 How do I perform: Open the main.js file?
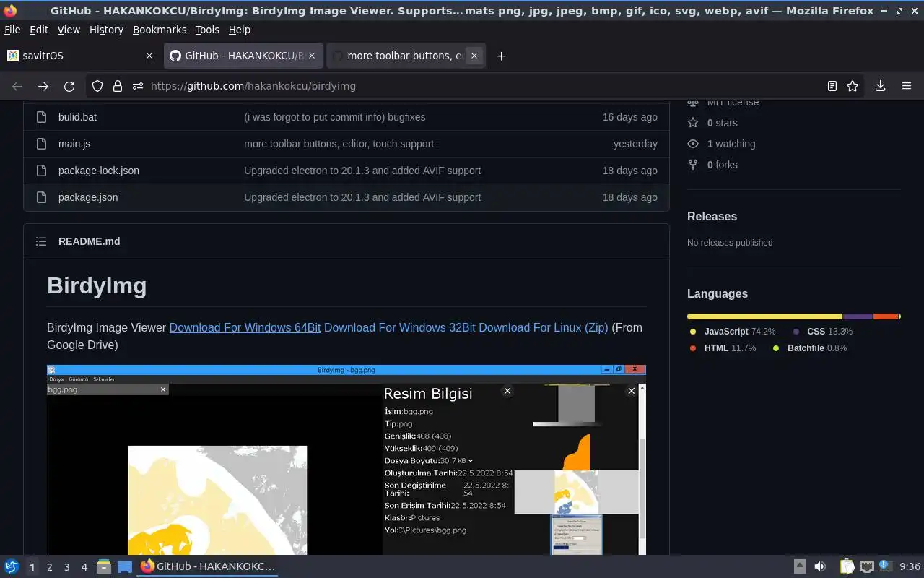click(x=74, y=144)
